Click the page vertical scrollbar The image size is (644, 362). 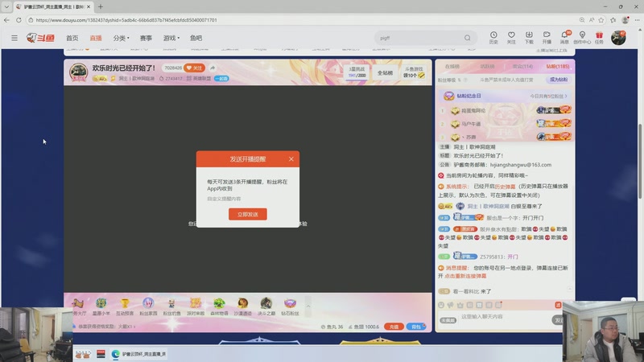click(x=640, y=163)
